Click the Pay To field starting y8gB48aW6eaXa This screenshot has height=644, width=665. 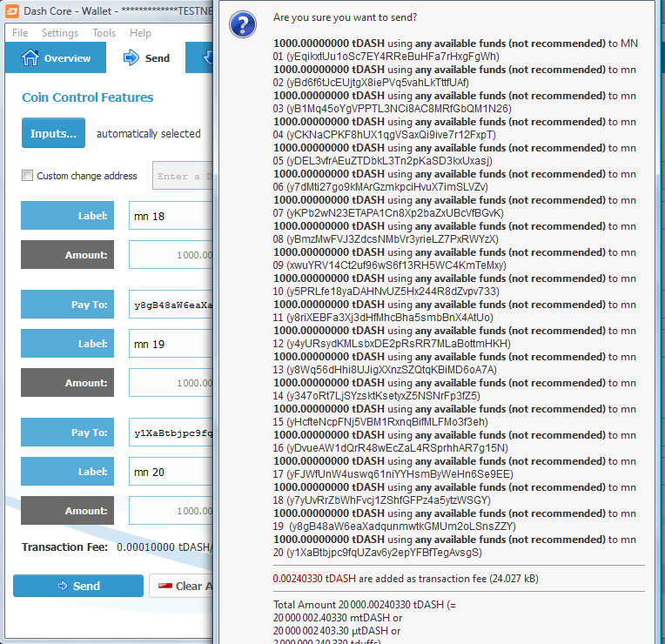point(171,305)
